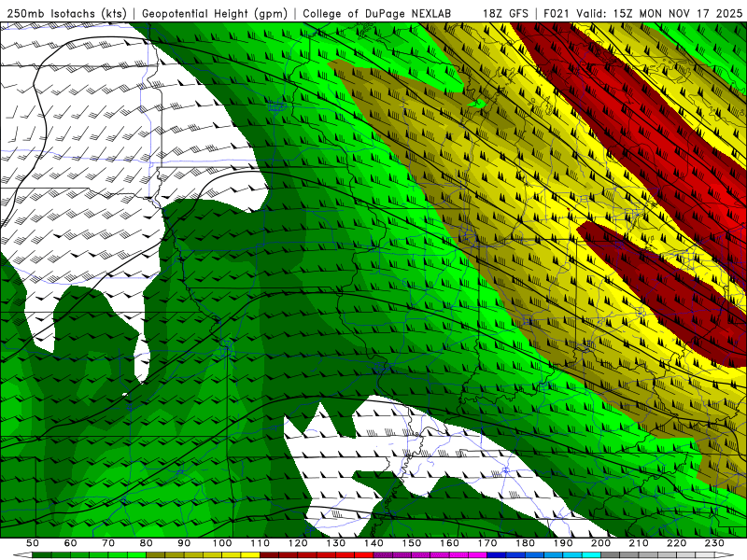This screenshot has width=747, height=560.
Task: Click the '60' color scale label
Action: point(71,543)
